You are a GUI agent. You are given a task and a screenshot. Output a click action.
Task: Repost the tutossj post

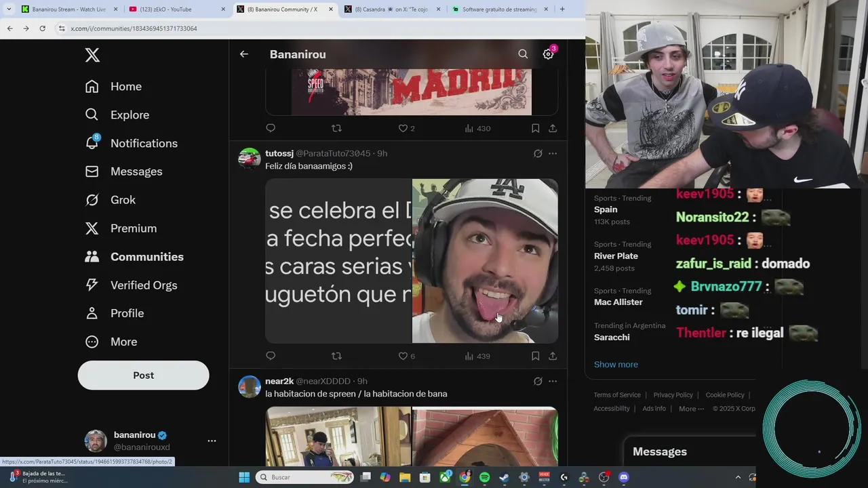(x=336, y=356)
